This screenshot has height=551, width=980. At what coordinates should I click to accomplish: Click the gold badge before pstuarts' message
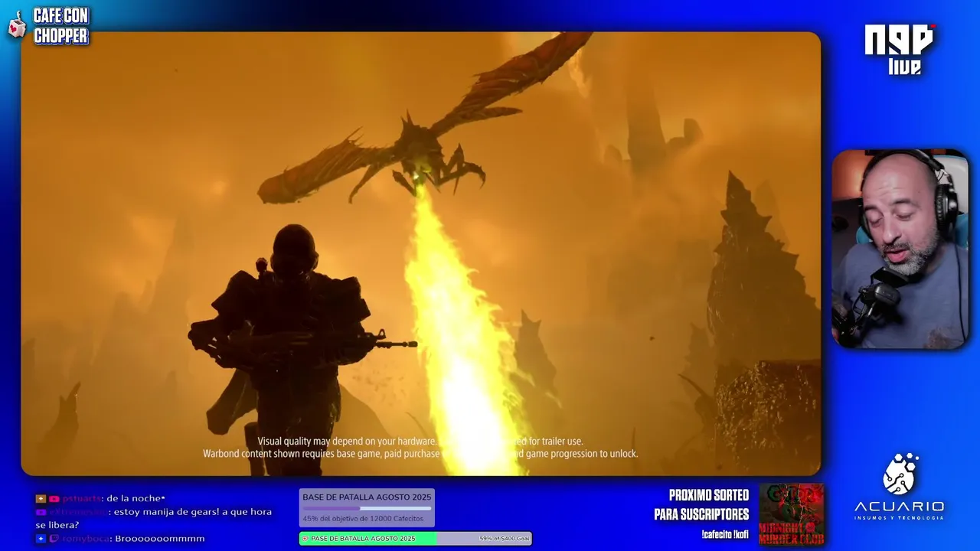pyautogui.click(x=41, y=499)
